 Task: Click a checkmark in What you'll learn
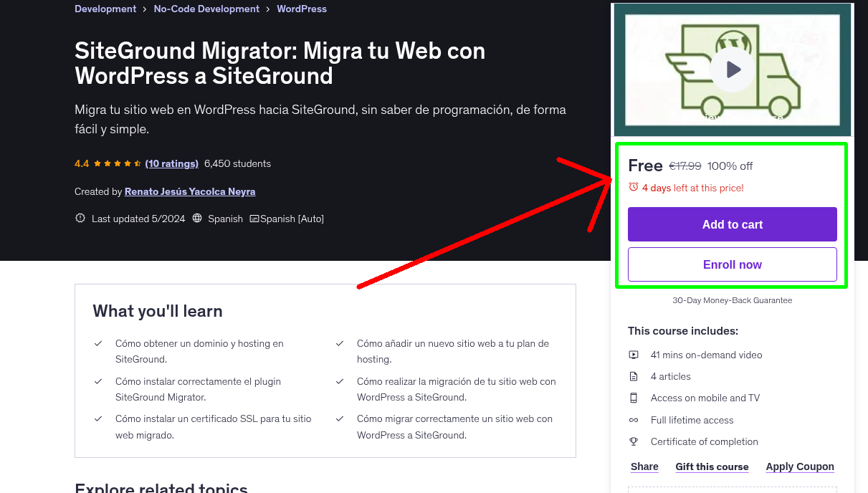[x=98, y=343]
